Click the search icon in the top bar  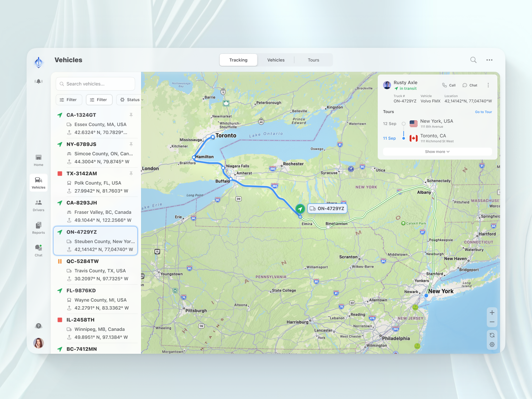[x=473, y=60]
